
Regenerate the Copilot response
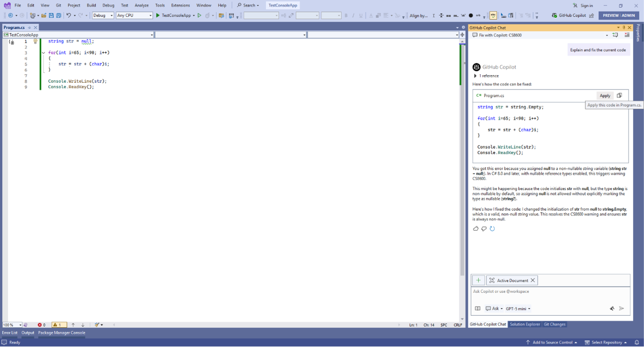492,228
